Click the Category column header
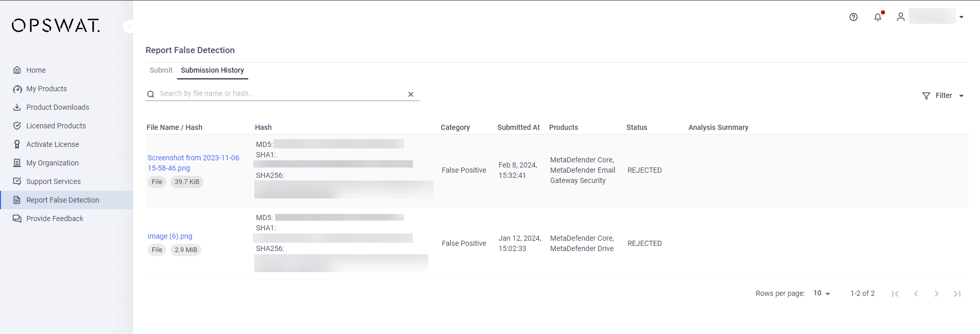 455,127
